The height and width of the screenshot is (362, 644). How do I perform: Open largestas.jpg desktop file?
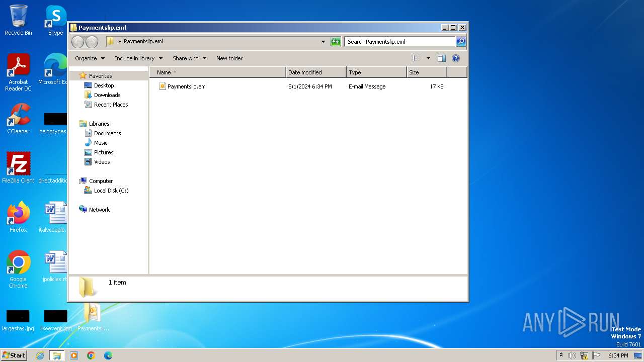pyautogui.click(x=18, y=320)
